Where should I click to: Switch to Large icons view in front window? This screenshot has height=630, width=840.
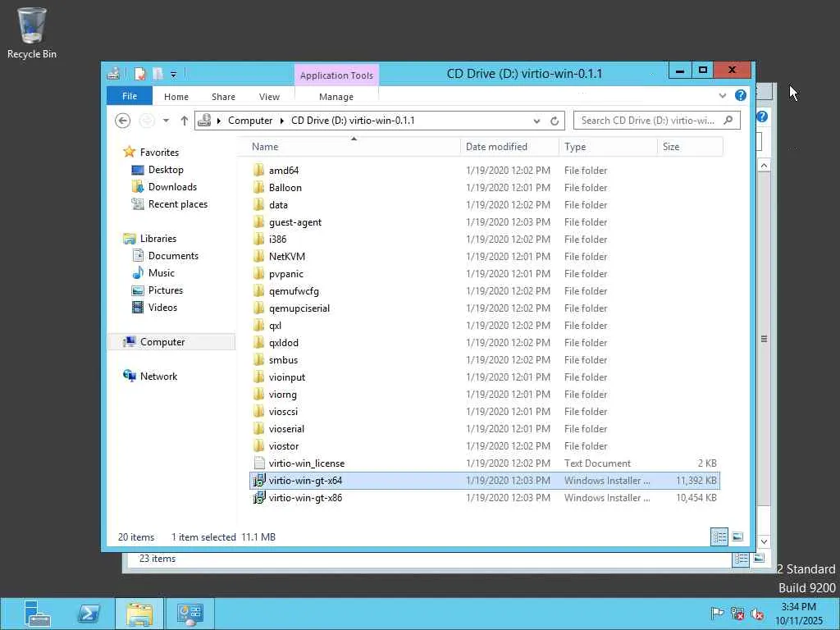click(737, 536)
